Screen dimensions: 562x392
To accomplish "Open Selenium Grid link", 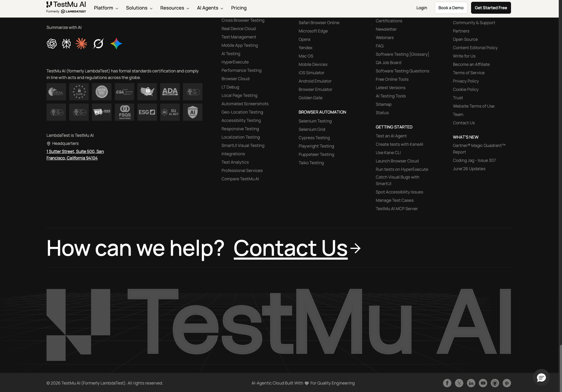I will tap(312, 129).
